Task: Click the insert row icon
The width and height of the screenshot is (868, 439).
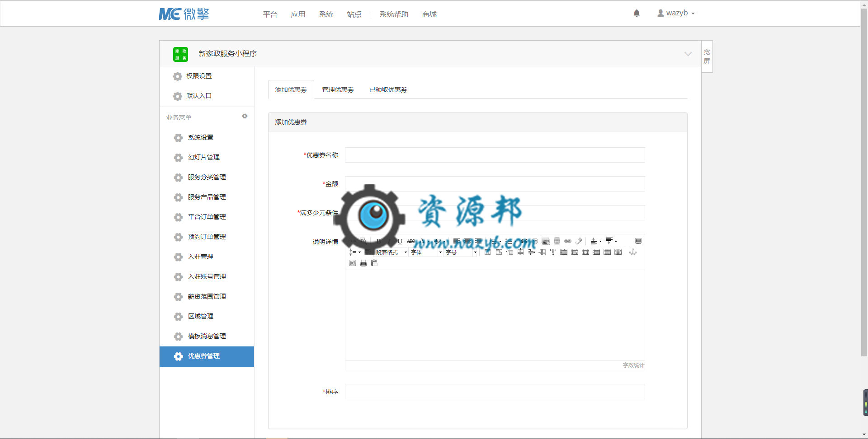Action: [x=520, y=252]
